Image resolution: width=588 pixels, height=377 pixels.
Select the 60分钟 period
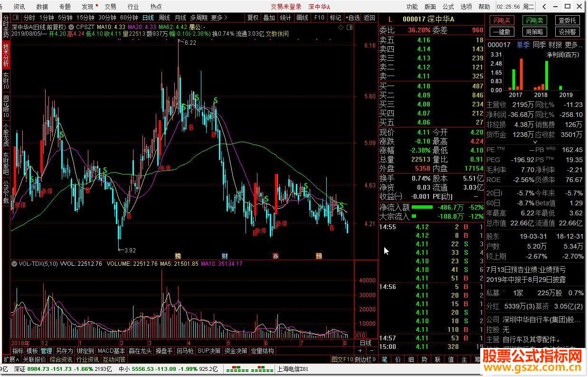pyautogui.click(x=129, y=18)
